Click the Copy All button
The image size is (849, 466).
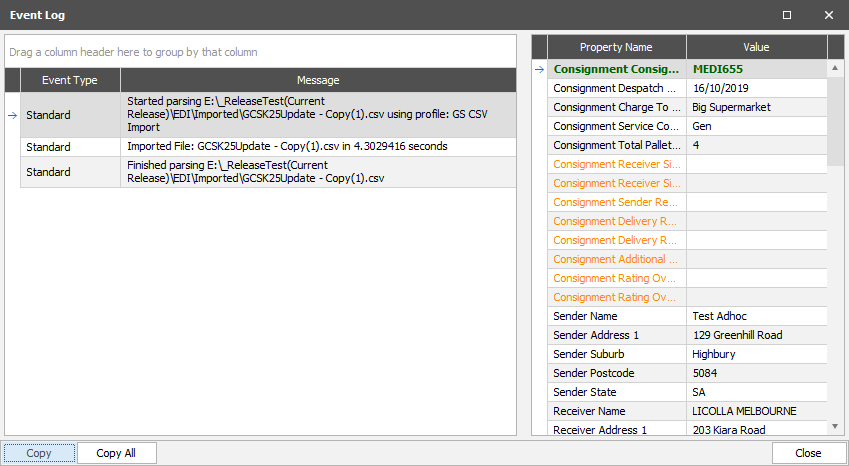[116, 453]
